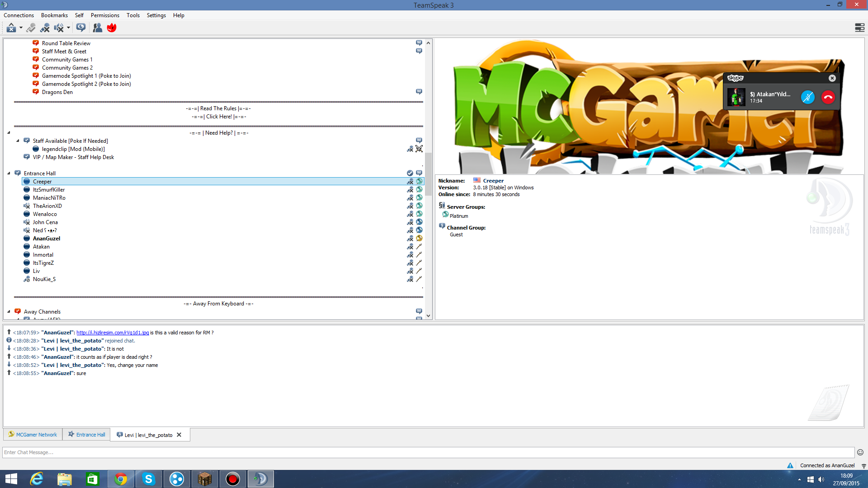Close the Skype call popup
This screenshot has height=488, width=868.
click(x=832, y=78)
